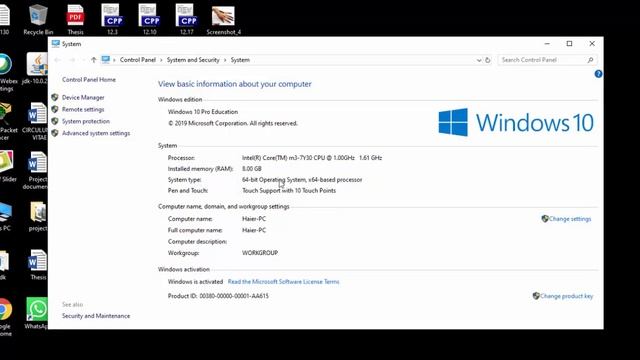Click Touch Support with 10 Touch Points

click(x=289, y=191)
